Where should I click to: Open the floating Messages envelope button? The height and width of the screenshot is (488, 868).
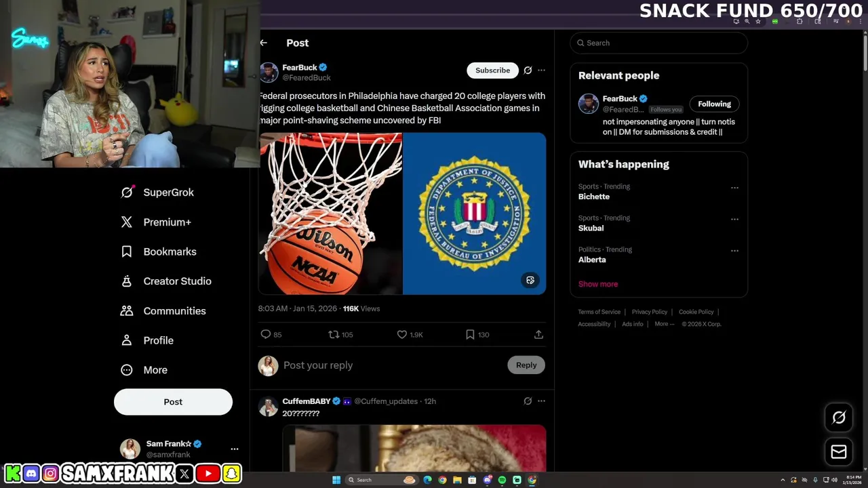point(839,452)
